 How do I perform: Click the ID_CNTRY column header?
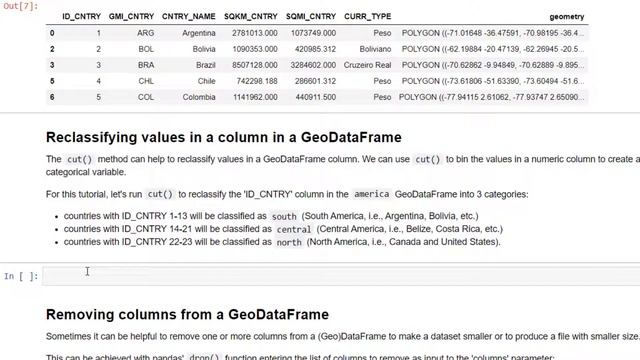(x=81, y=17)
